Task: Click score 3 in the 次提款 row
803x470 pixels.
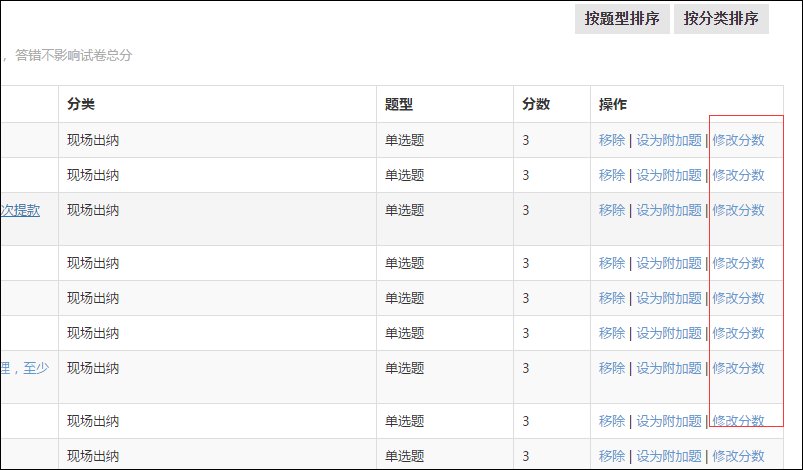Action: [x=525, y=210]
